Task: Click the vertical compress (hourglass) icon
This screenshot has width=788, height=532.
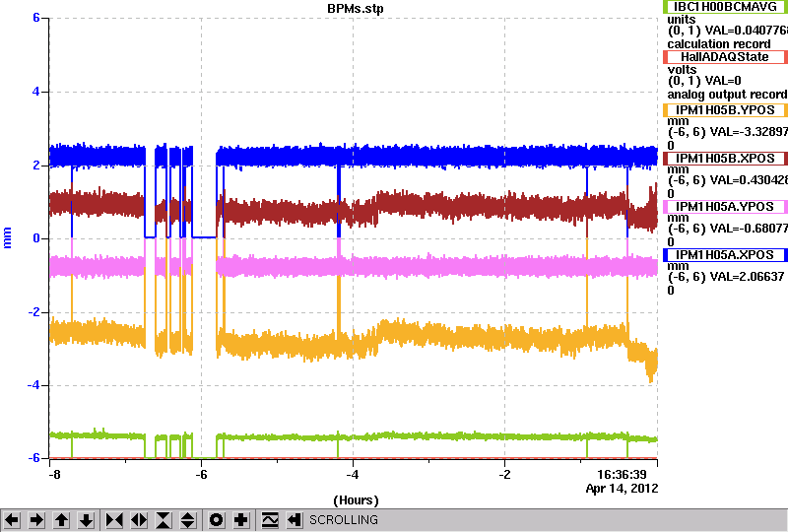Action: 164,520
